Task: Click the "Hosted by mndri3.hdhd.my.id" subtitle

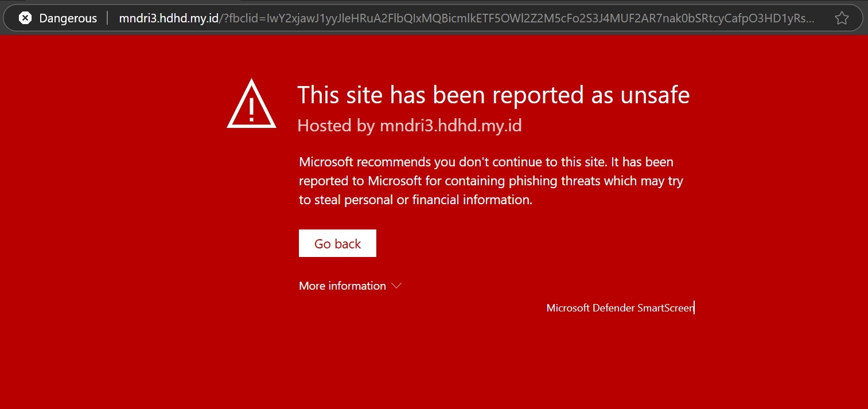Action: (410, 126)
